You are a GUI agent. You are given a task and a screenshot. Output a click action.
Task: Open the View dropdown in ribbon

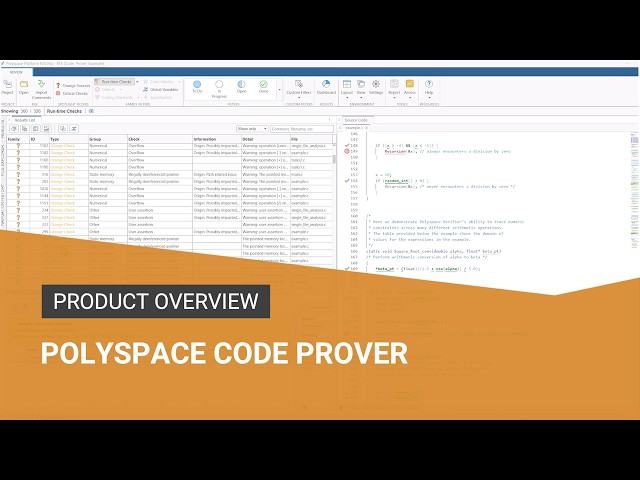(x=361, y=89)
